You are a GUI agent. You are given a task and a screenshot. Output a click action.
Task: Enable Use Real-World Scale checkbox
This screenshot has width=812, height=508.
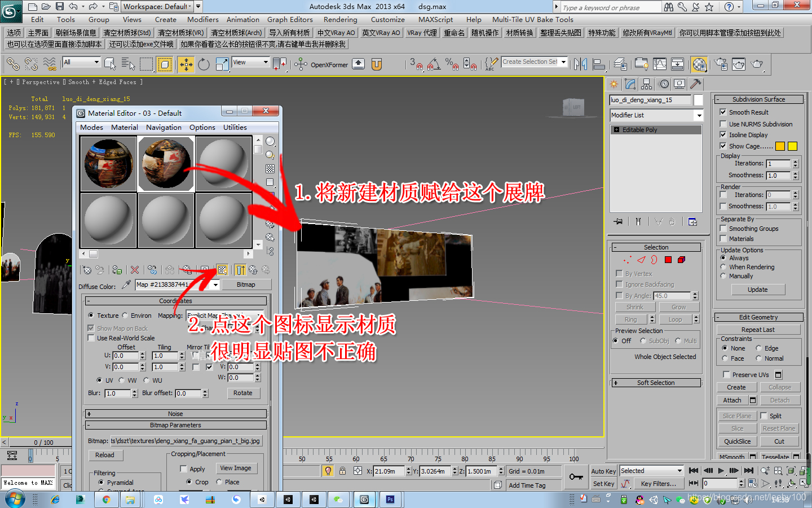[91, 338]
